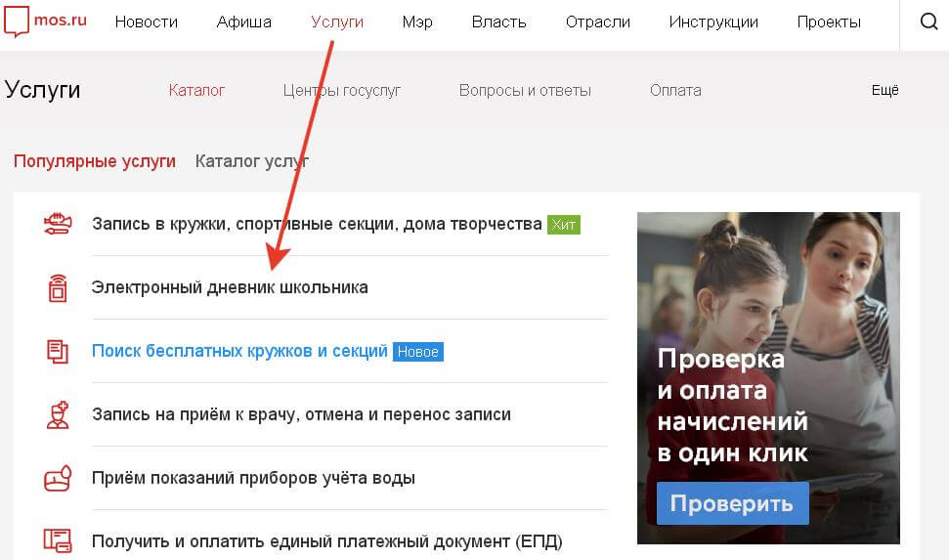Open Мэр in top navigation
Image resolution: width=949 pixels, height=560 pixels.
(417, 22)
